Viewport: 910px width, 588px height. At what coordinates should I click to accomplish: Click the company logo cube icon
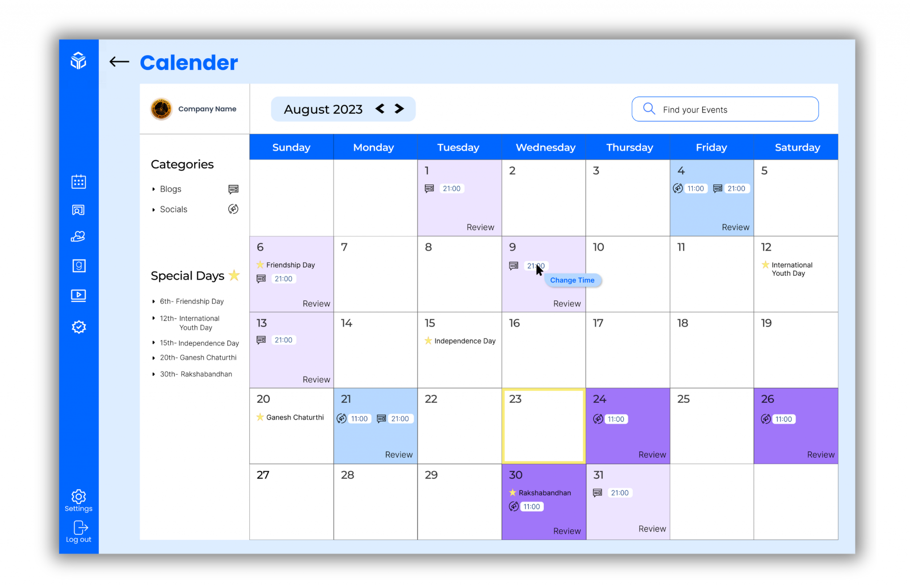click(78, 60)
